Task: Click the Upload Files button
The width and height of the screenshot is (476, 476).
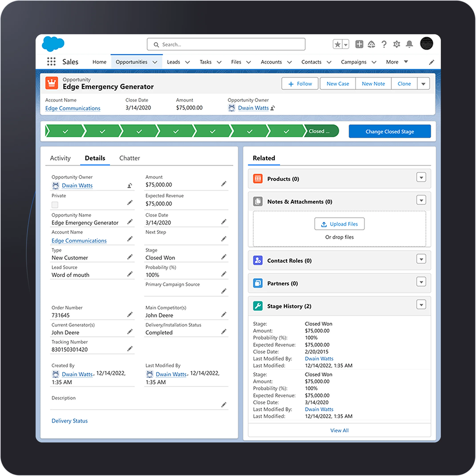Action: [339, 224]
